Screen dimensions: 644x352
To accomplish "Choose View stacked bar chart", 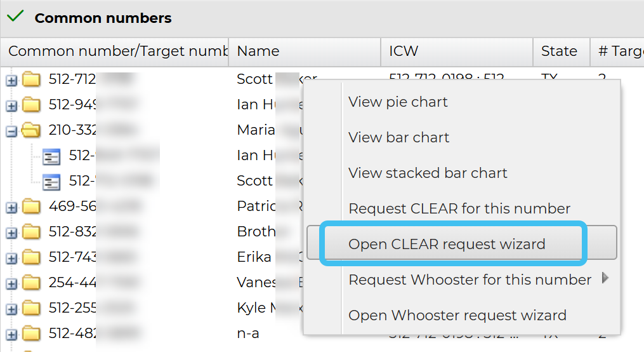I will coord(428,173).
